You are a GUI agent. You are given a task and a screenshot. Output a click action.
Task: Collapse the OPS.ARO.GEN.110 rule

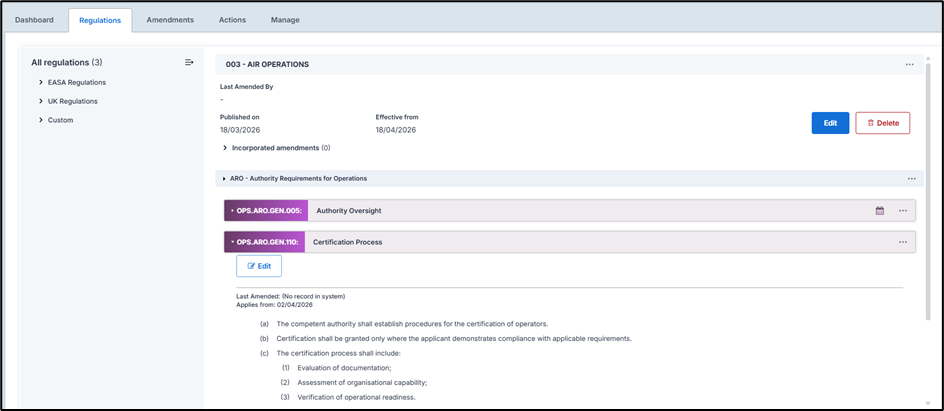(x=233, y=242)
